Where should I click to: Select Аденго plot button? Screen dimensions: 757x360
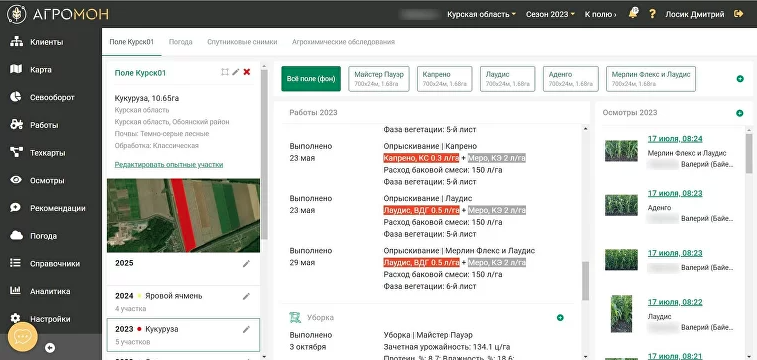point(571,79)
